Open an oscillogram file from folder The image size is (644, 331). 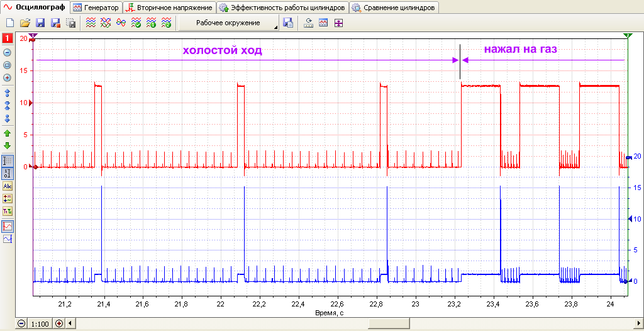pyautogui.click(x=25, y=23)
